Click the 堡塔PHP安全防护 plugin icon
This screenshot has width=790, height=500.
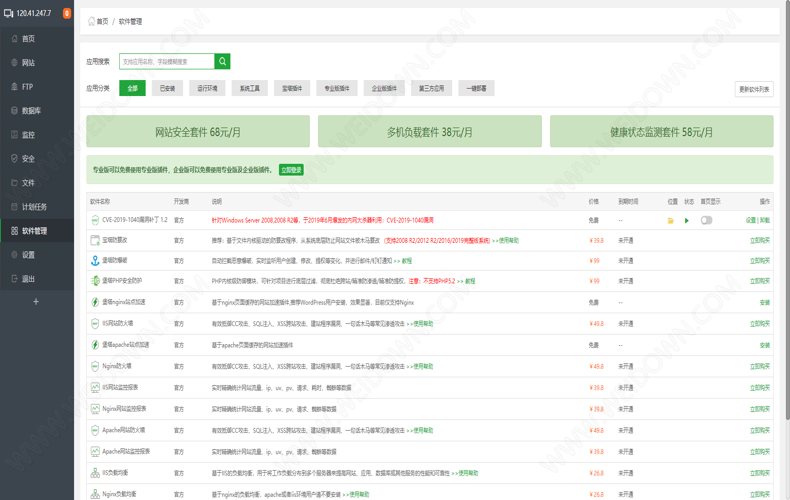click(x=95, y=281)
